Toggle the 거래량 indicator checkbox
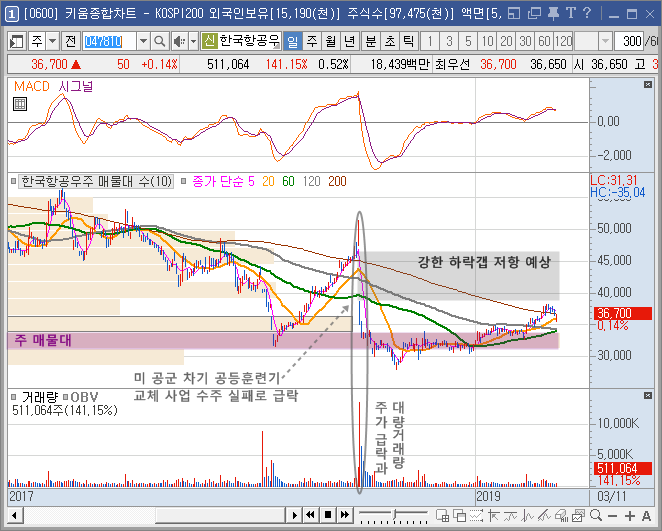Viewport: 662px width, 531px height. (14, 397)
